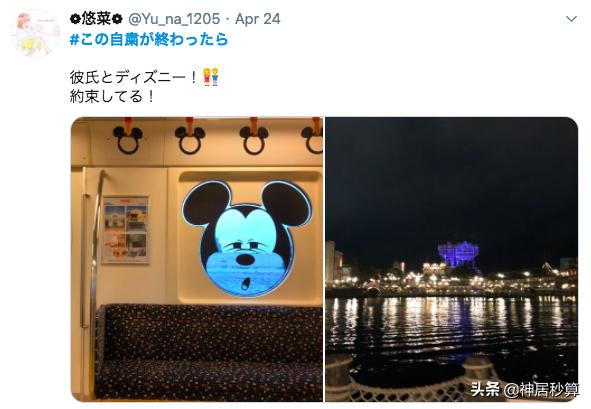Open the display name 悠菜
This screenshot has height=409, width=591.
click(96, 19)
